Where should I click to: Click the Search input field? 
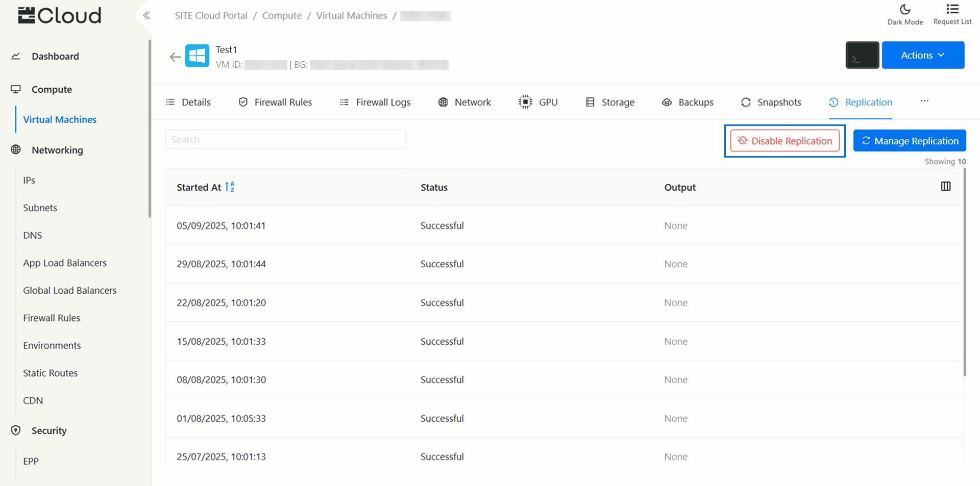click(285, 139)
